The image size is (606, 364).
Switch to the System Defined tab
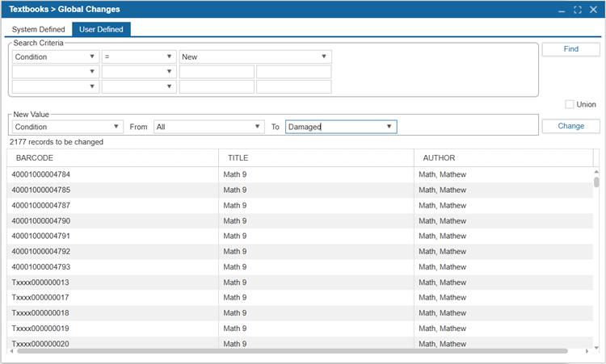[38, 29]
